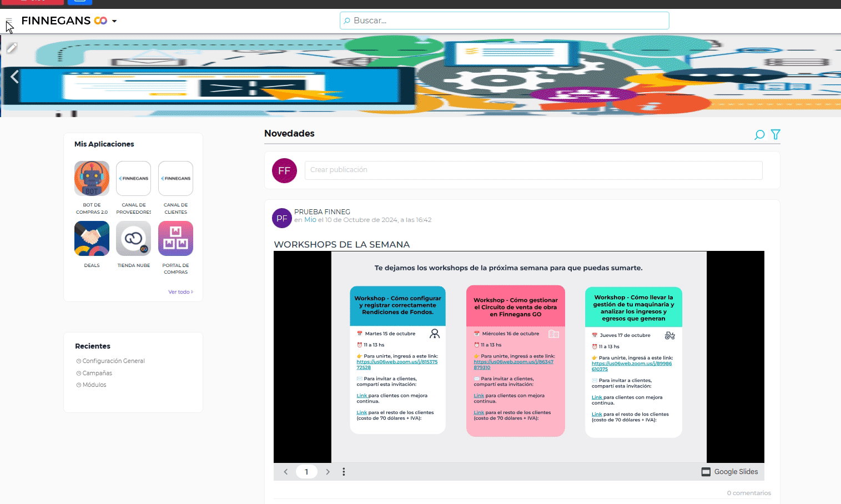Click the Crear publicación input box
The image size is (841, 504).
click(533, 170)
